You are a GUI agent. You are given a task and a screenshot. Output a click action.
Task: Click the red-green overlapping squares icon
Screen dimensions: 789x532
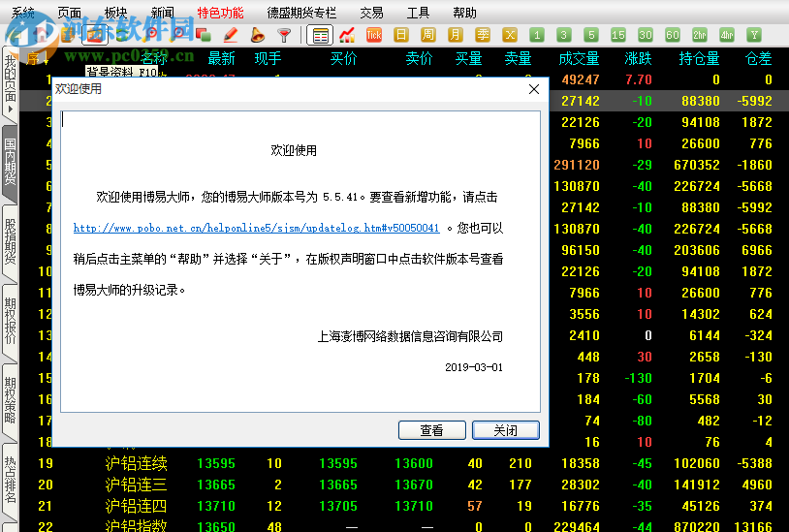pyautogui.click(x=203, y=35)
